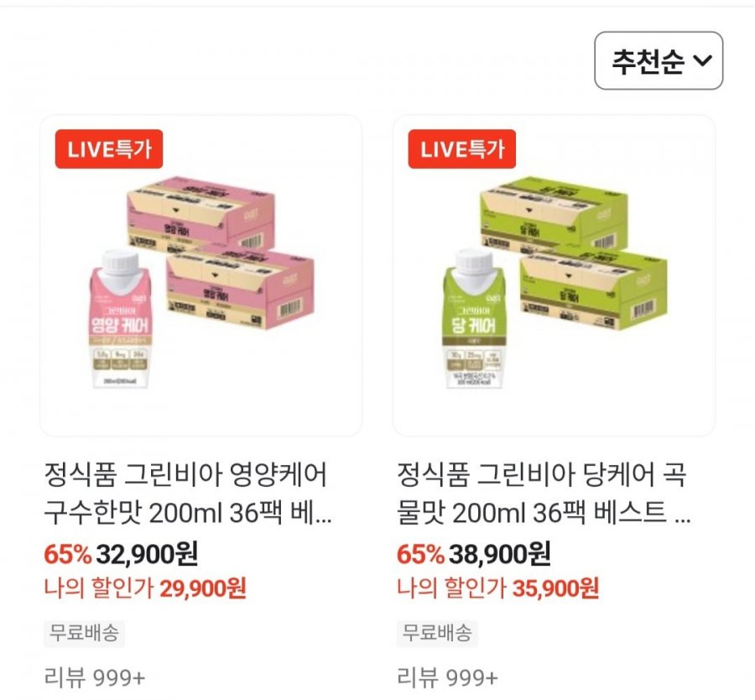The image size is (755, 700).
Task: Select 나의 할인가 29,900원 text
Action: (145, 588)
